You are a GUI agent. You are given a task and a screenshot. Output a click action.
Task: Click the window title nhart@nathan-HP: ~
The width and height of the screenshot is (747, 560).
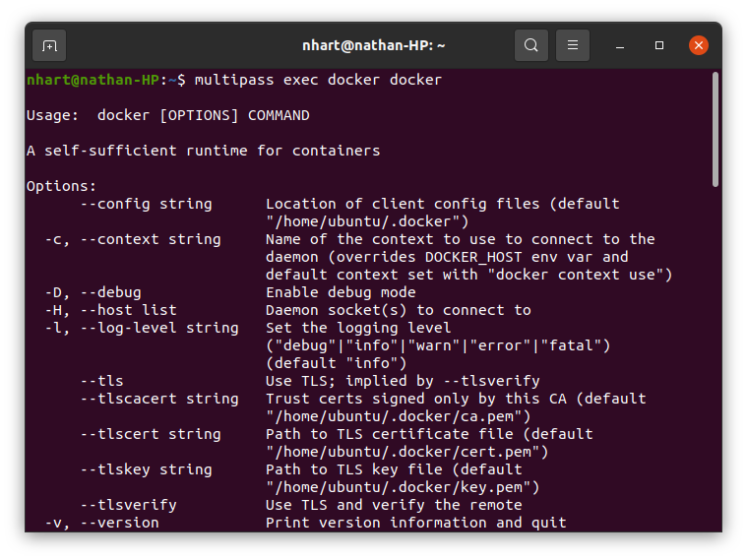point(373,45)
